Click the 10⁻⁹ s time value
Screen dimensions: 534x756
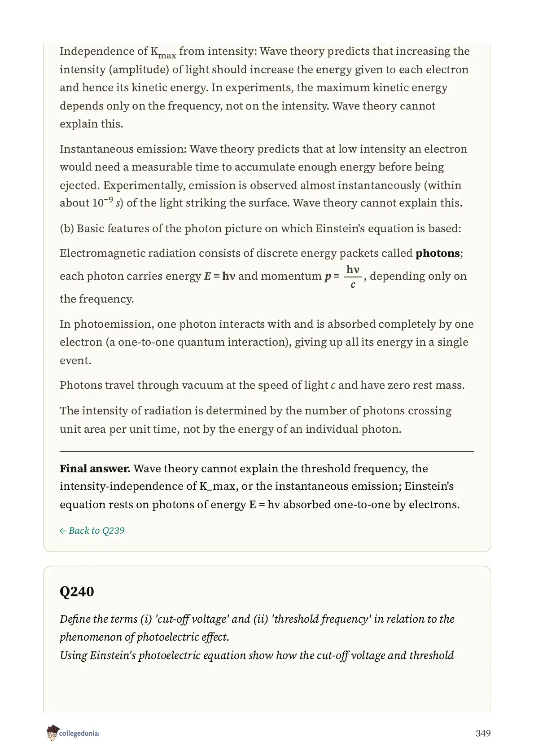click(107, 202)
